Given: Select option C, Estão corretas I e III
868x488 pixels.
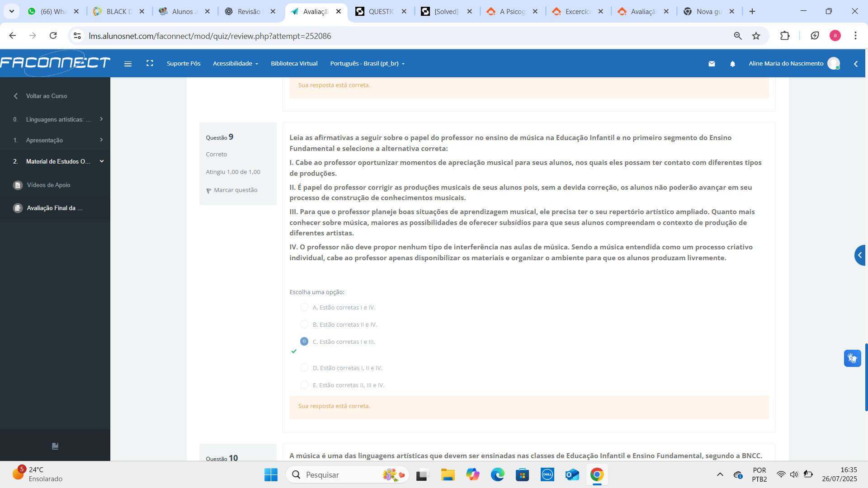Looking at the screenshot, I should coord(304,342).
